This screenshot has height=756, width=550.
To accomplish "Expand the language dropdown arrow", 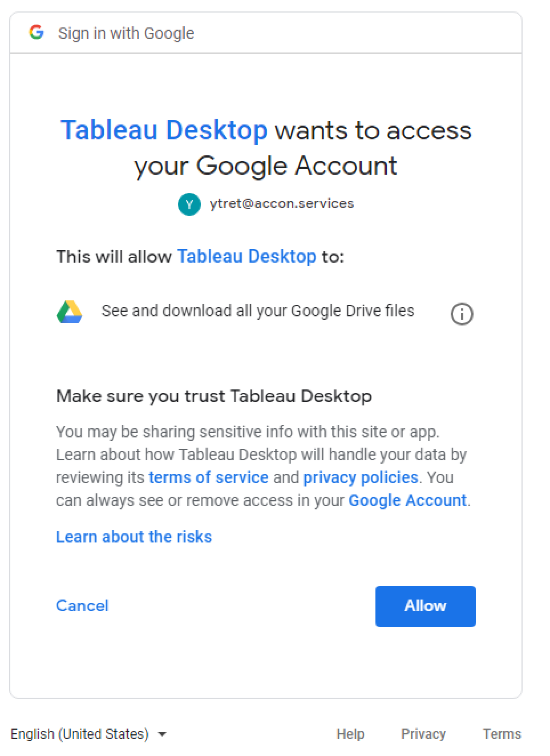I will (162, 734).
